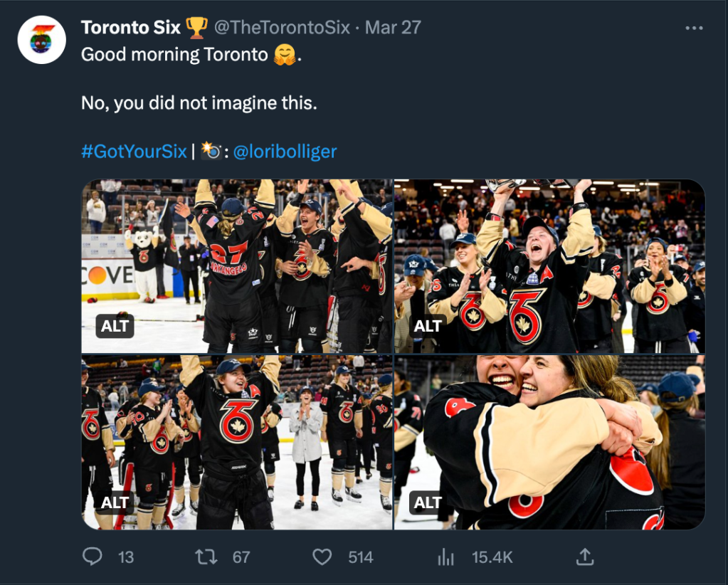Open the Toronto Six profile avatar

(42, 40)
